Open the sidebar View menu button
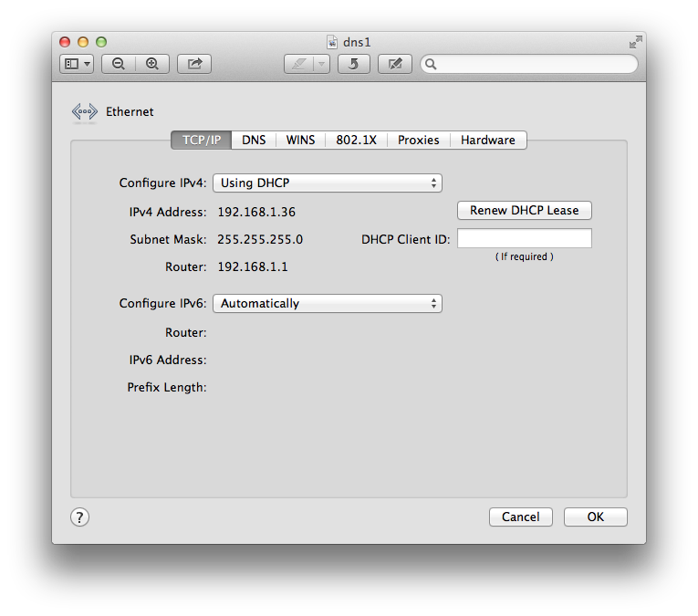This screenshot has height=616, width=698. coord(77,64)
